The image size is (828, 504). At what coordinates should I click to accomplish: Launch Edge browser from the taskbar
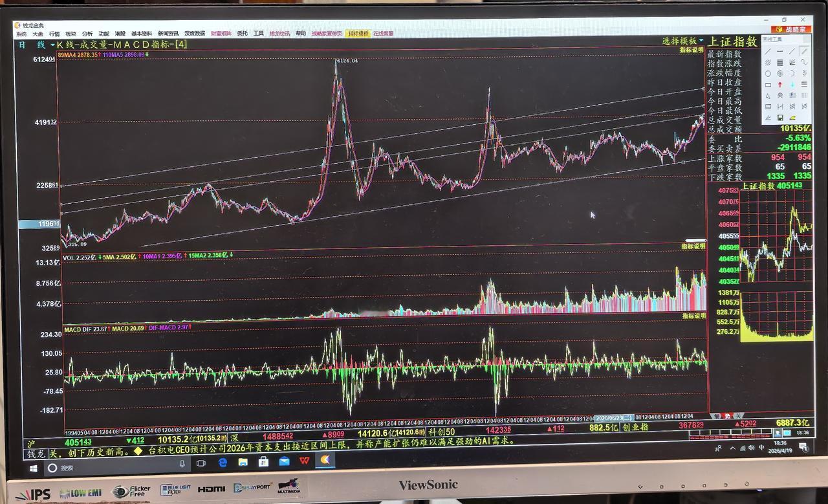[x=223, y=462]
